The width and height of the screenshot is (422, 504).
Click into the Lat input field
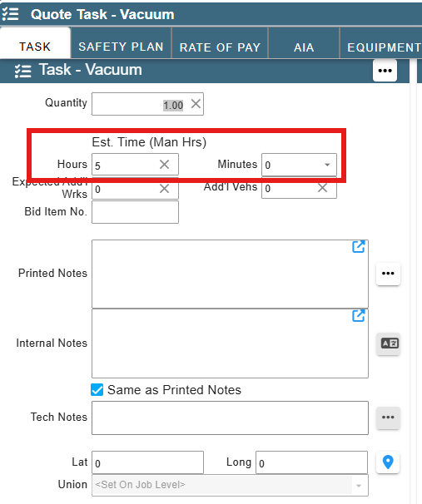pyautogui.click(x=147, y=462)
